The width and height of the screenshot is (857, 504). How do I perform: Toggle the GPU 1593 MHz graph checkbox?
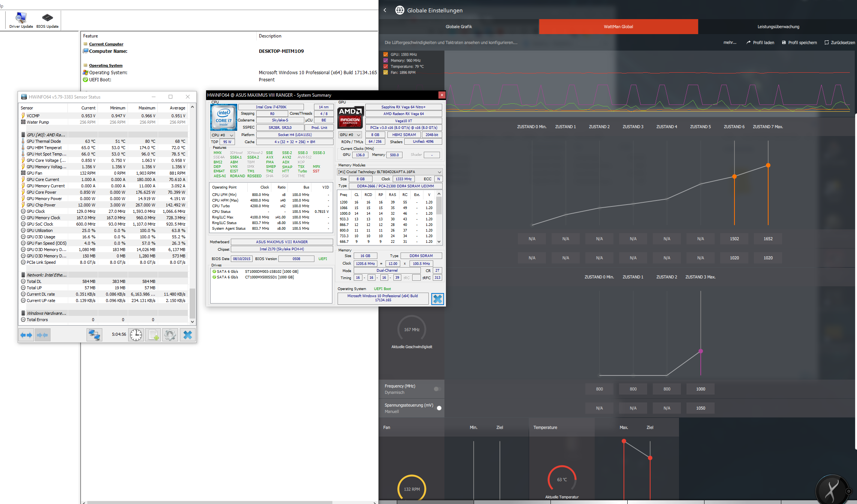coord(386,54)
